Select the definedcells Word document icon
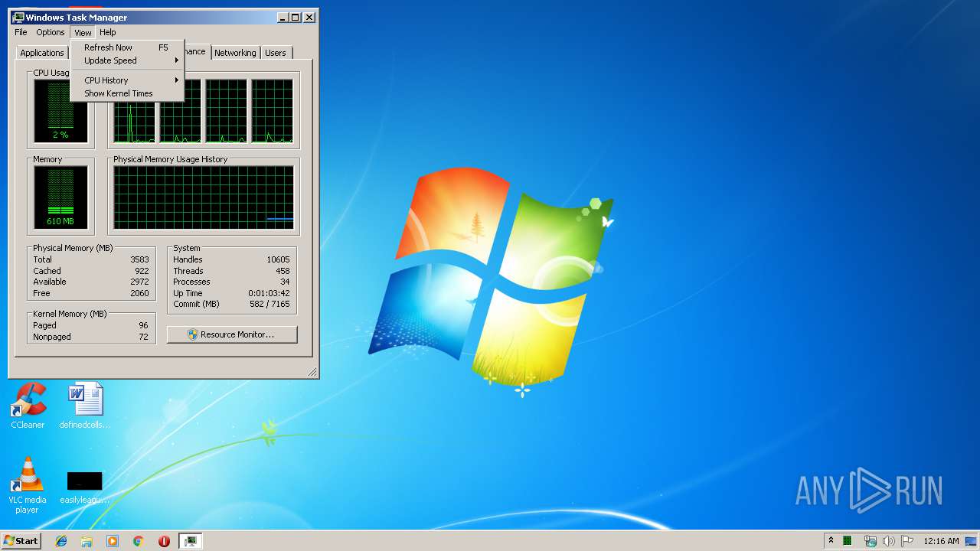The width and height of the screenshot is (980, 551). (85, 406)
